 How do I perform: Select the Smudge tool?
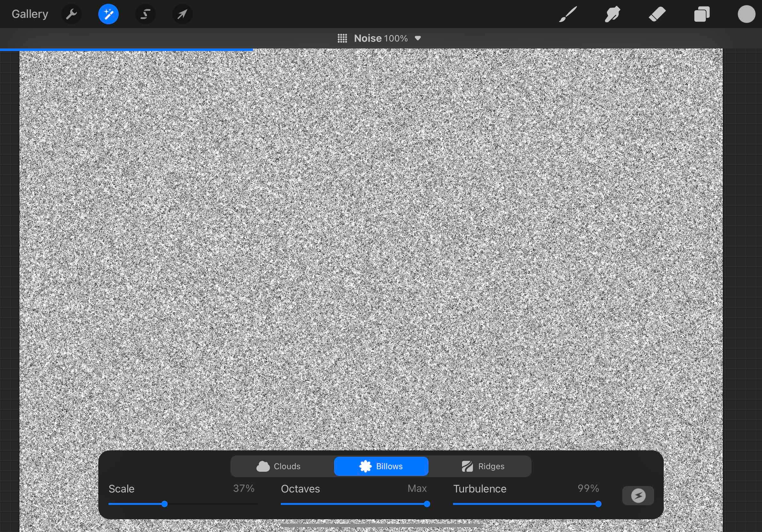coord(612,14)
